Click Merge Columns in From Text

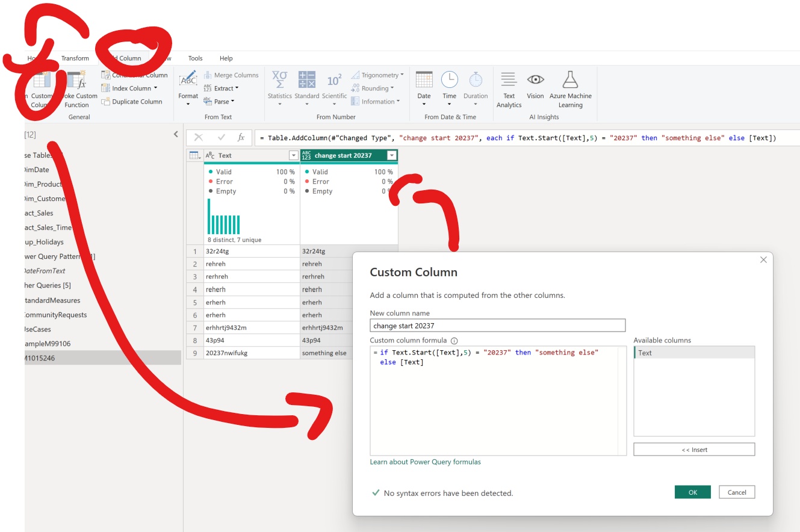pyautogui.click(x=231, y=75)
